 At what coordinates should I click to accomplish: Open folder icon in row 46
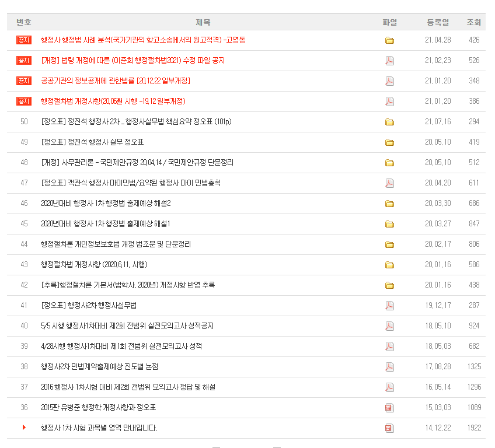point(389,204)
